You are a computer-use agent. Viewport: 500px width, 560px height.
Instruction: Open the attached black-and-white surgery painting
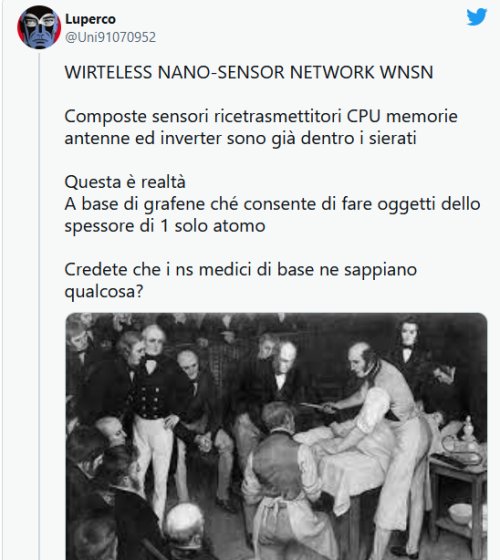[276, 436]
